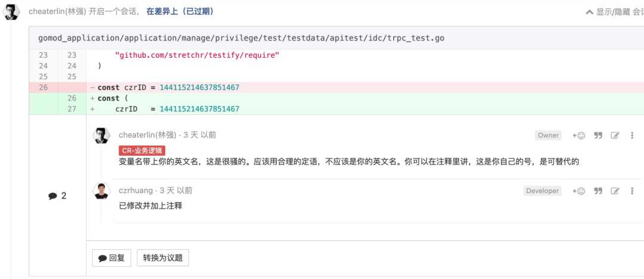Open more actions menu on cheaterlin's comment
Viewport: 644px width, 279px height.
pos(632,135)
